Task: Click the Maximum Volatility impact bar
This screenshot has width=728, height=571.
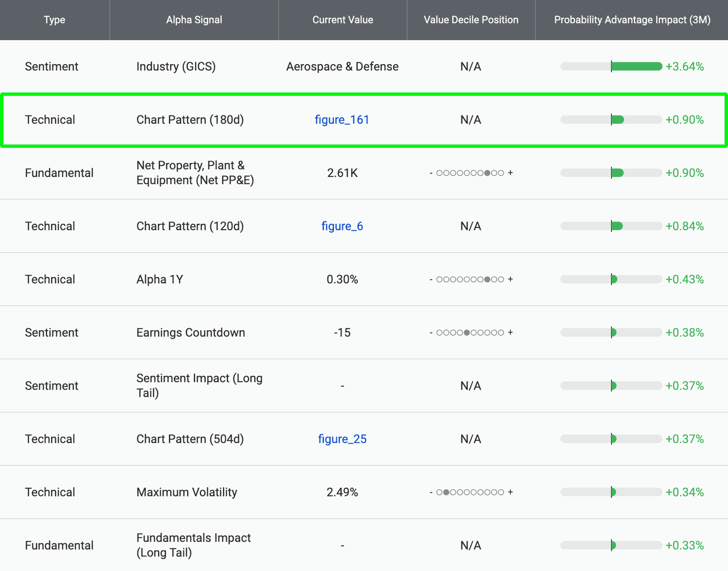Action: pos(611,492)
